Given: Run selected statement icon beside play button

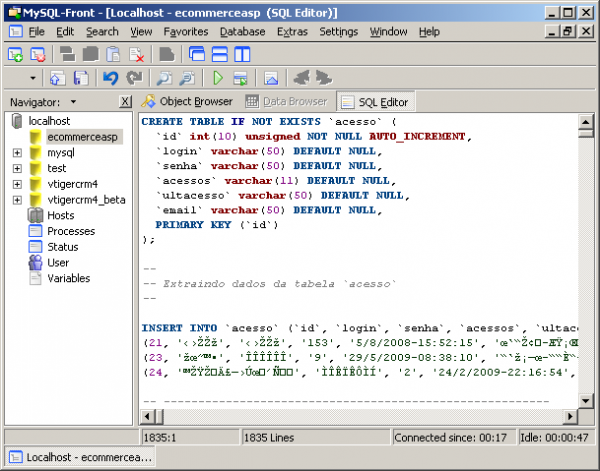Looking at the screenshot, I should click(x=240, y=78).
